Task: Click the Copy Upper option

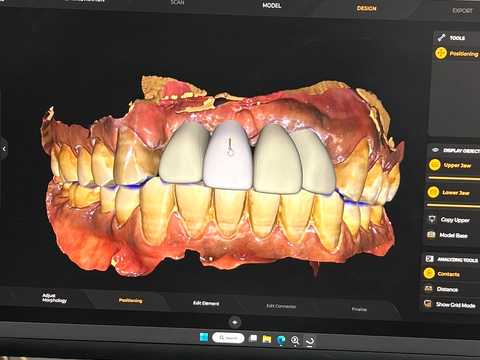Action: coord(450,219)
